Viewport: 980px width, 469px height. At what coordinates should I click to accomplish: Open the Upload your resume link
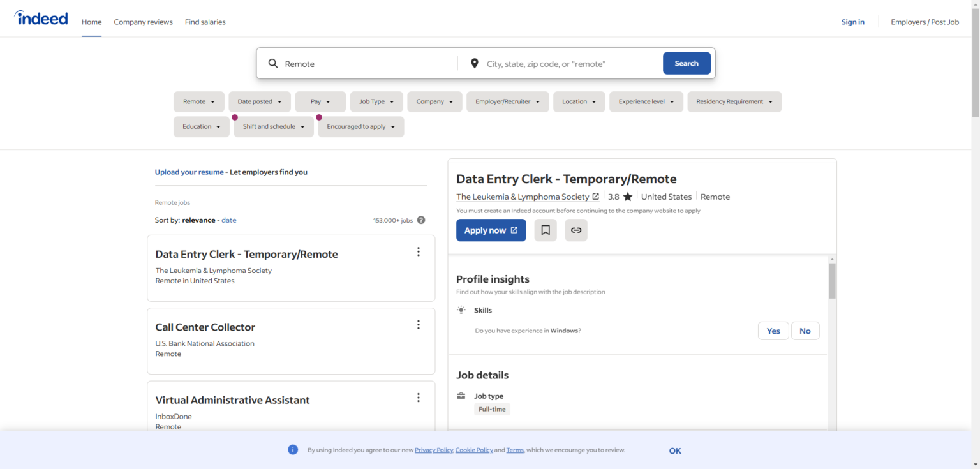[x=189, y=172]
